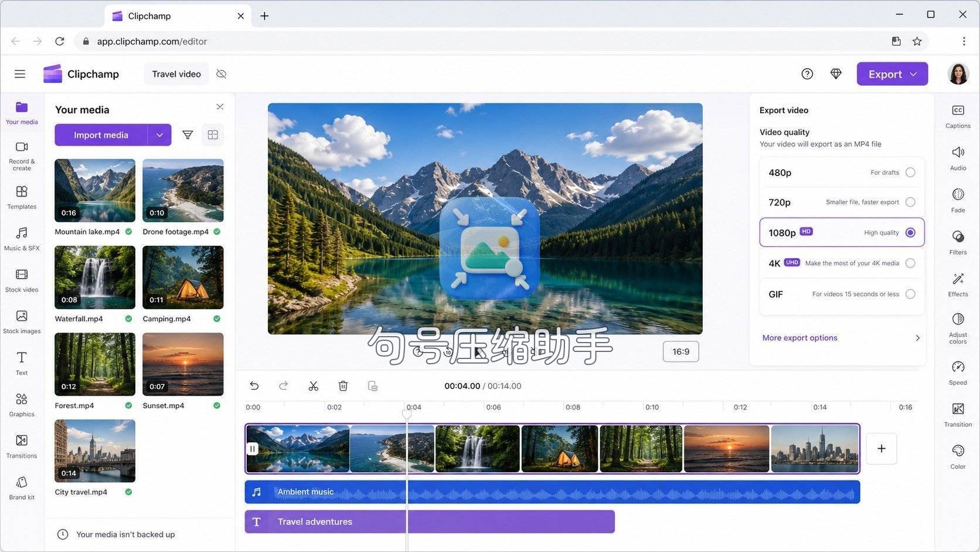Open the Adjust colors panel

[x=958, y=329]
